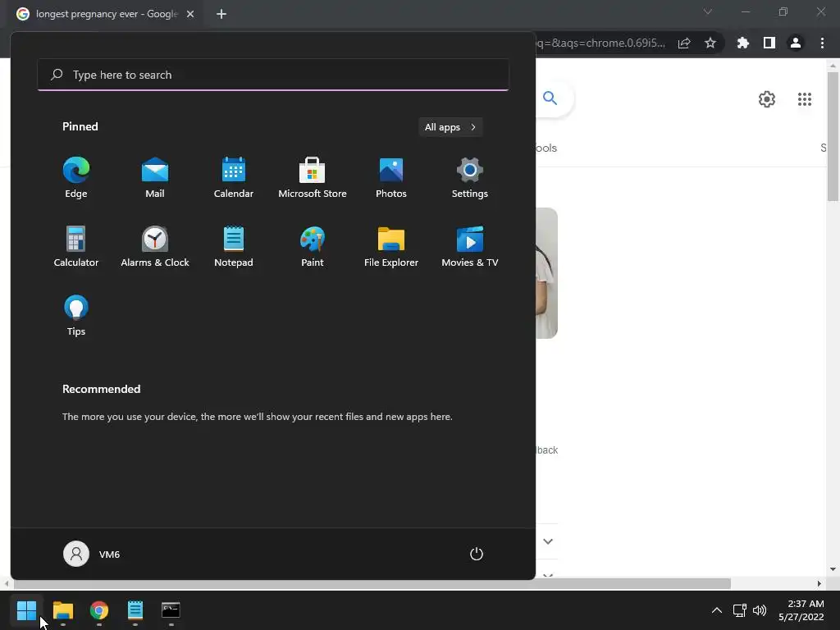Screen dimensions: 840x630
Task: Close the longest pregnancy ever tab
Action: click(190, 14)
